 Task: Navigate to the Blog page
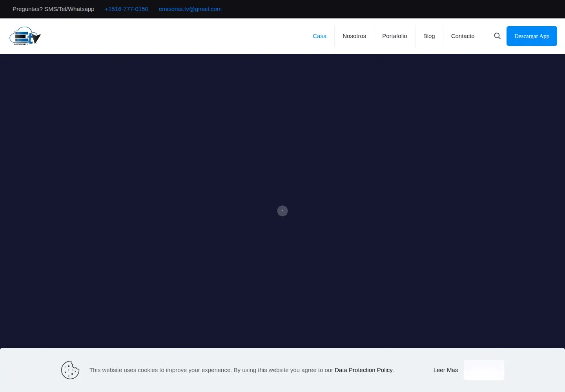click(429, 36)
